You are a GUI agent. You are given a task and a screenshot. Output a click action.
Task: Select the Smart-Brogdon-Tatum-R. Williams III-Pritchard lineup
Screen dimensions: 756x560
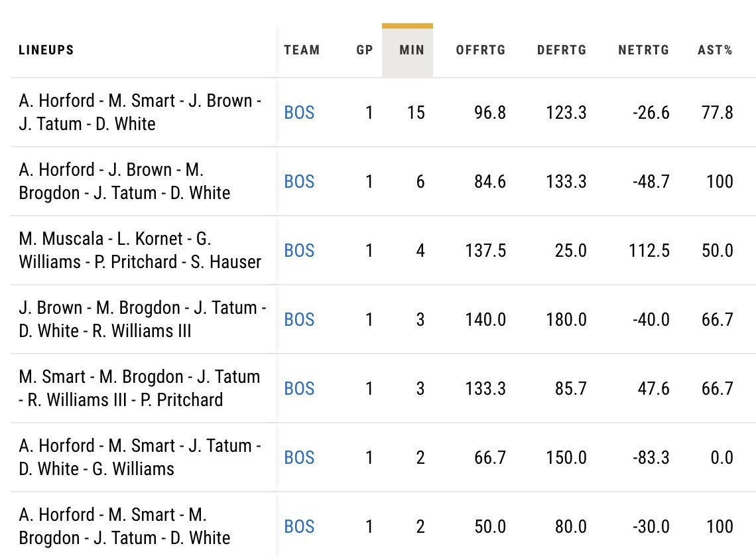tap(140, 388)
